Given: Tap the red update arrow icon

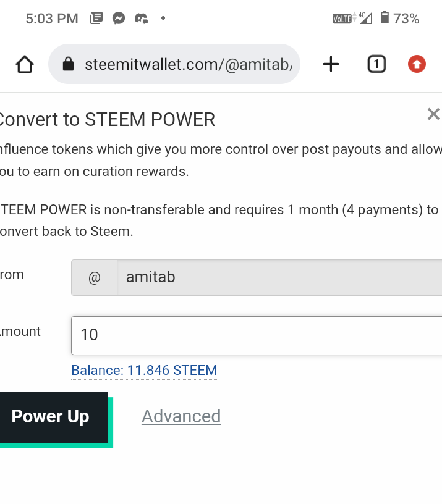Looking at the screenshot, I should [417, 64].
